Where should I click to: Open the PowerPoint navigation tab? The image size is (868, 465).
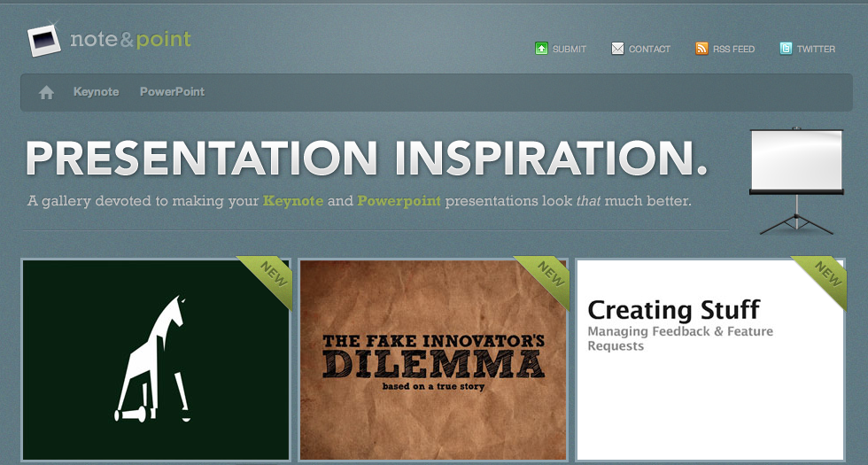point(172,92)
